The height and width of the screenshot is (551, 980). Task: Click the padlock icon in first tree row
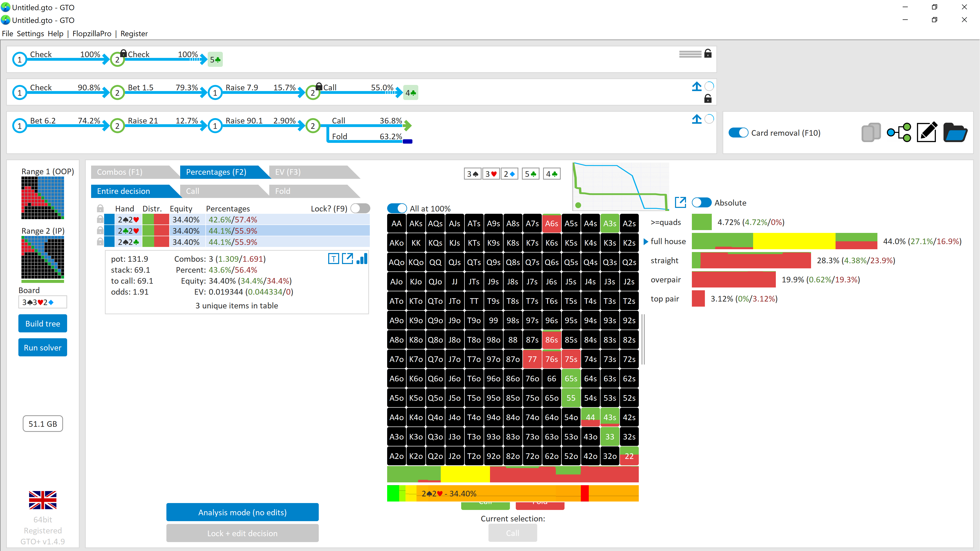[708, 54]
